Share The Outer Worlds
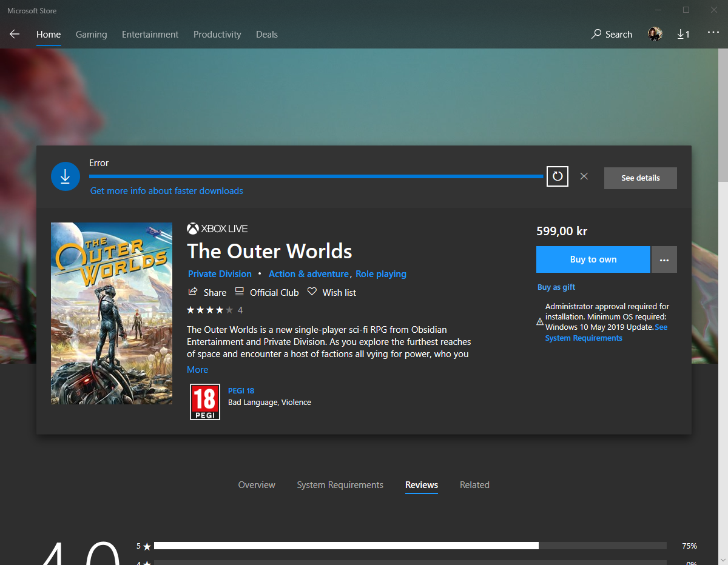Image resolution: width=728 pixels, height=565 pixels. [x=207, y=292]
